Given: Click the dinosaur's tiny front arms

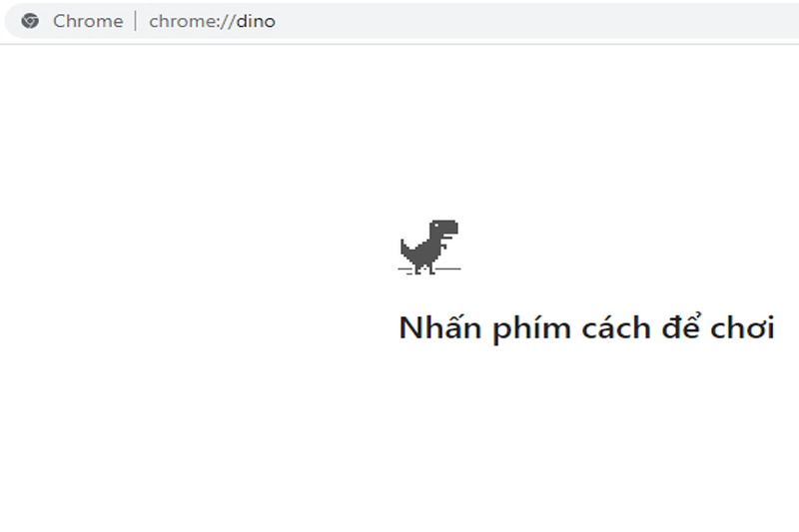Looking at the screenshot, I should 443,246.
